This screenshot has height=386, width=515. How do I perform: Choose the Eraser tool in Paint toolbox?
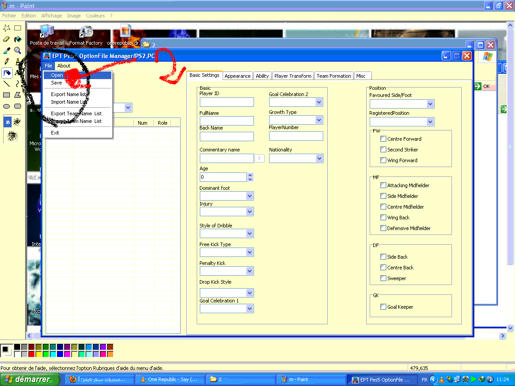pos(7,39)
